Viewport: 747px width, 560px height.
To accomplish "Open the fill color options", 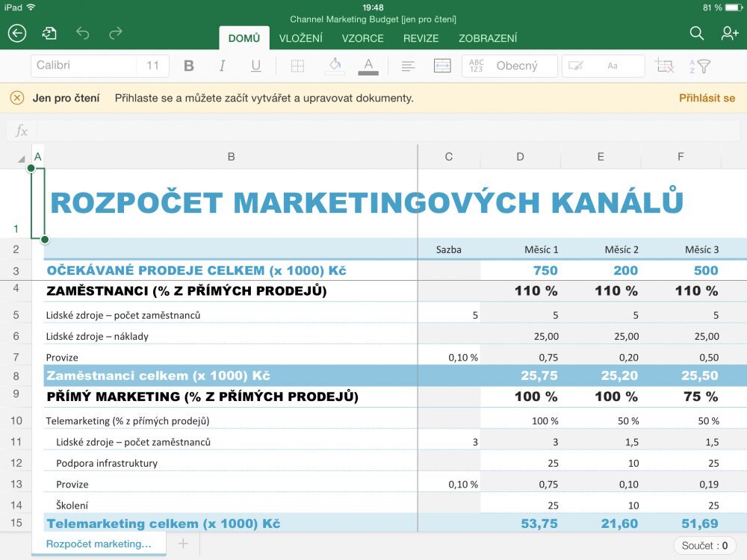I will [334, 66].
